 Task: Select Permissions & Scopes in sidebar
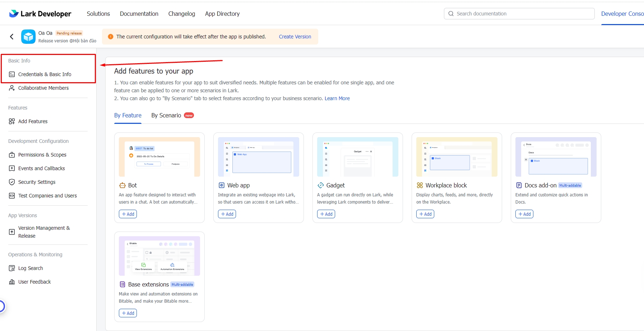42,155
